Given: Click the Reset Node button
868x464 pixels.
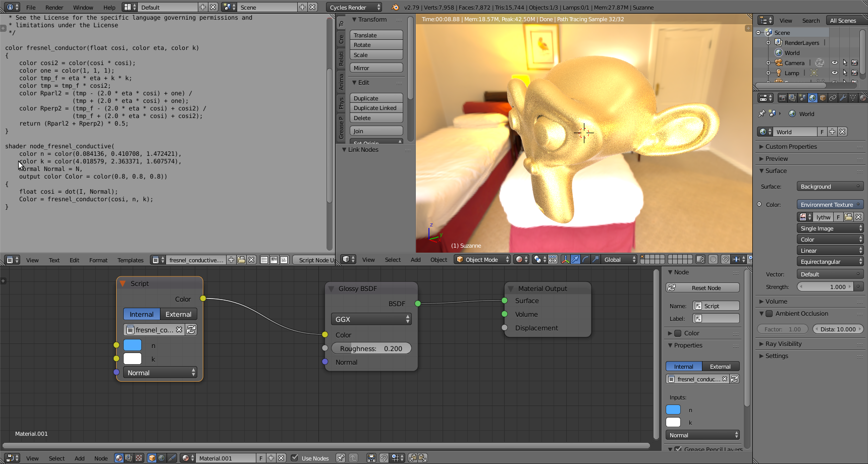Looking at the screenshot, I should pyautogui.click(x=702, y=288).
